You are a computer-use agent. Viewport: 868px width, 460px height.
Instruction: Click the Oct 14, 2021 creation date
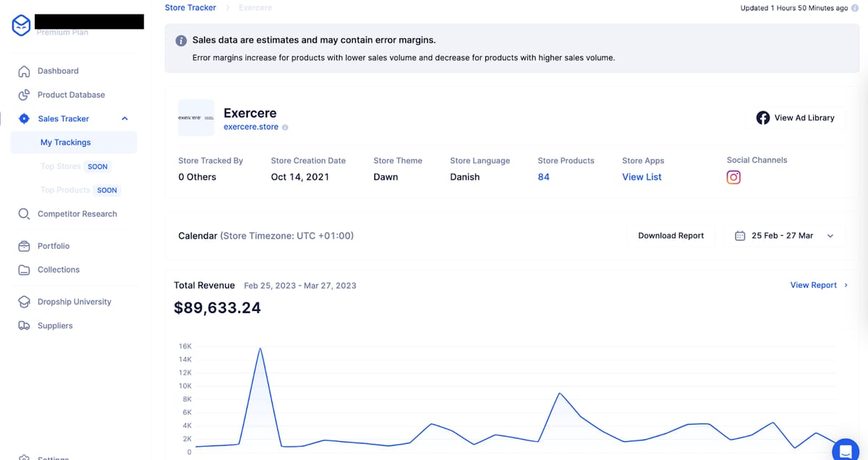coord(299,177)
